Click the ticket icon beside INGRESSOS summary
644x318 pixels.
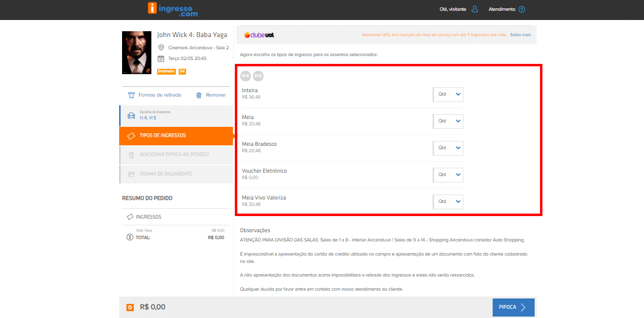[x=130, y=217]
